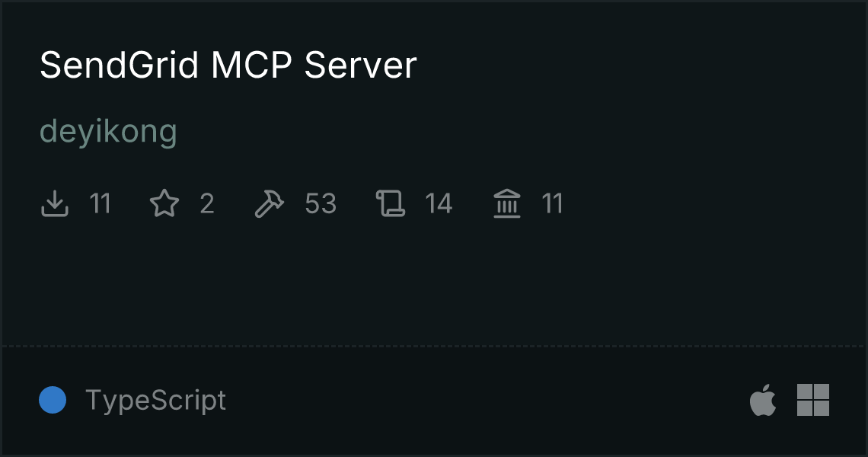Click the star rating icon
The image size is (868, 457).
(164, 203)
